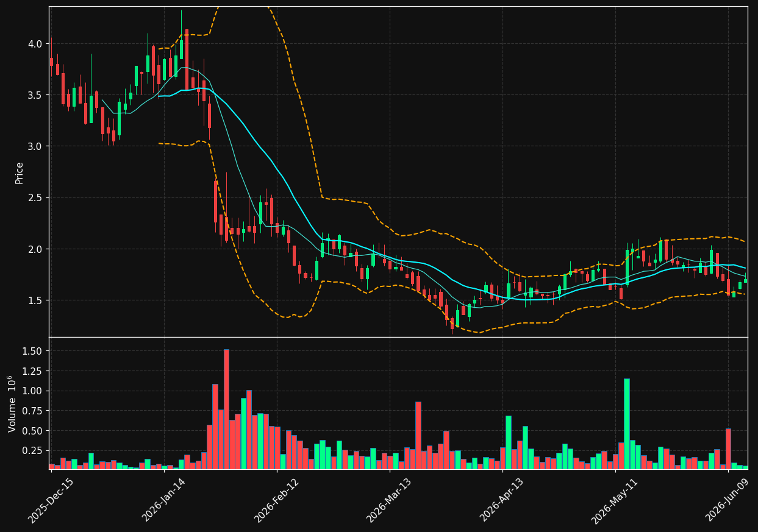Click the tallest green volume bar near May-11
This screenshot has height=532, width=758.
626,424
